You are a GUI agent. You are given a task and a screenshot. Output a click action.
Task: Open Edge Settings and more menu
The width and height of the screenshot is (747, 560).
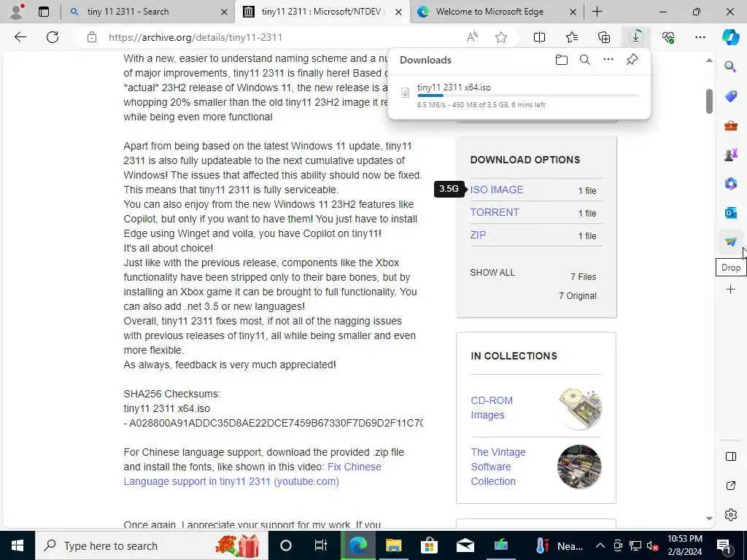point(700,37)
